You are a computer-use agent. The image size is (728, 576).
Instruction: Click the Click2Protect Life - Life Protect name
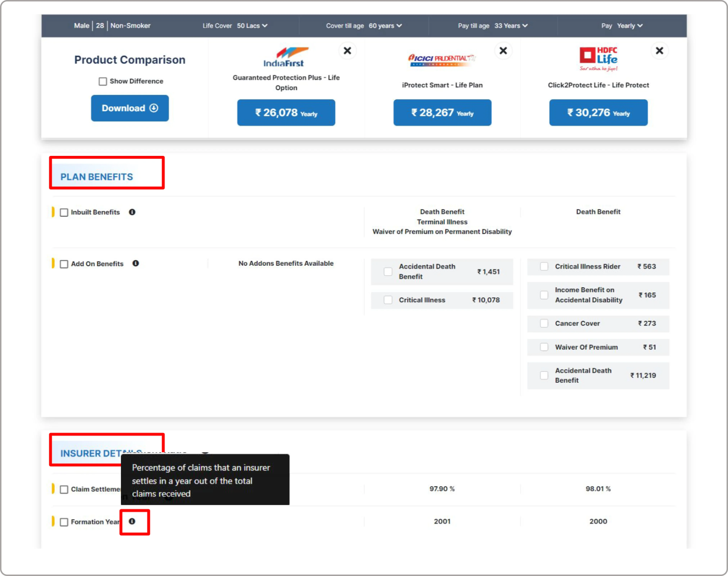(598, 85)
